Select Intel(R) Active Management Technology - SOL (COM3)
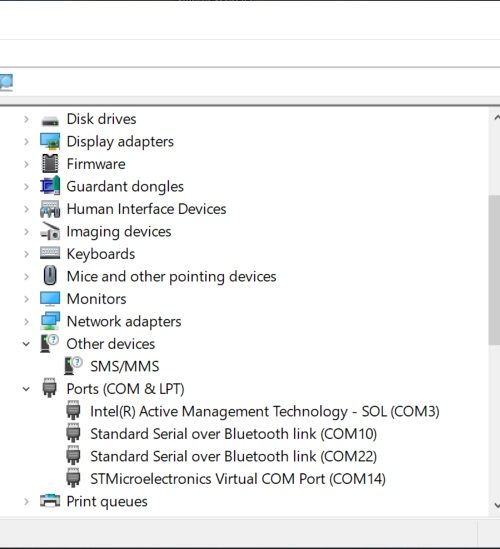 [264, 411]
